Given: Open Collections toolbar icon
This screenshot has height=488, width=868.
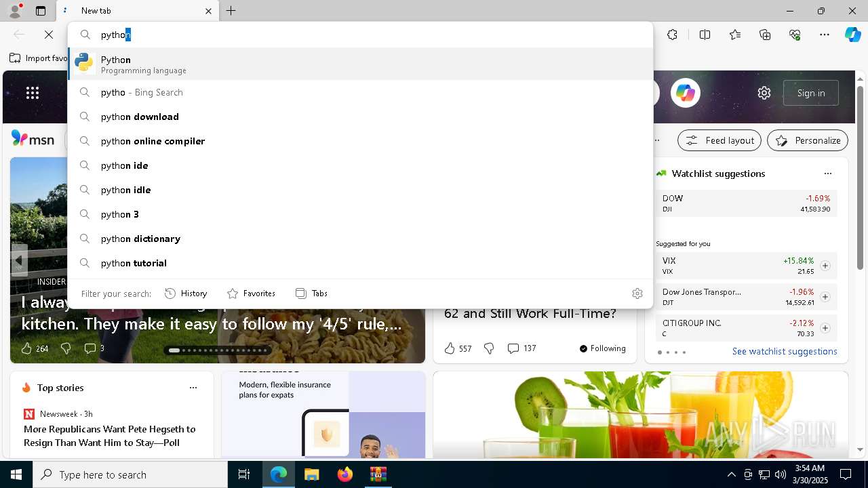Looking at the screenshot, I should [x=765, y=35].
